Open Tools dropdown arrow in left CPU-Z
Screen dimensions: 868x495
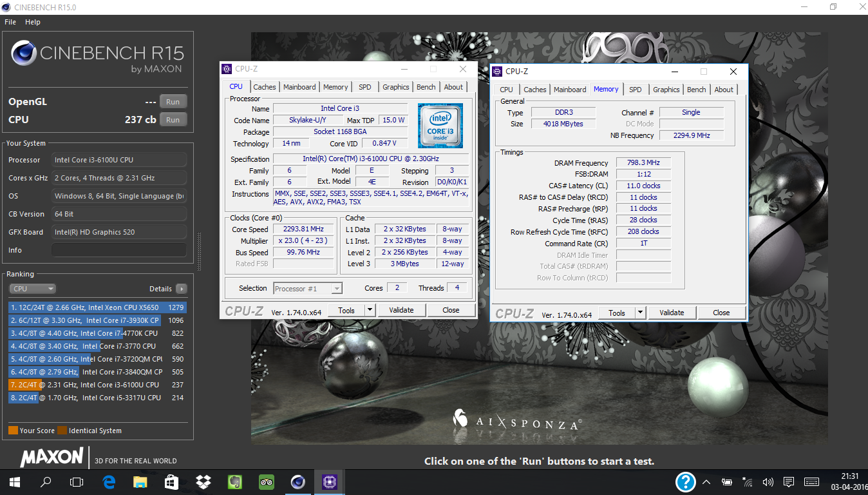coord(370,310)
